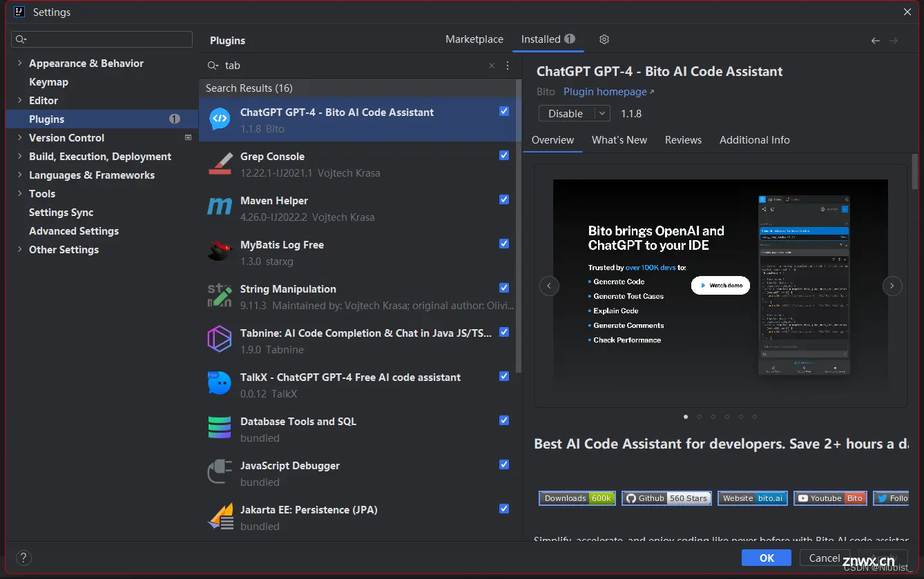Click the Tabnine plugin icon
Screen dimensions: 924x579
point(220,340)
